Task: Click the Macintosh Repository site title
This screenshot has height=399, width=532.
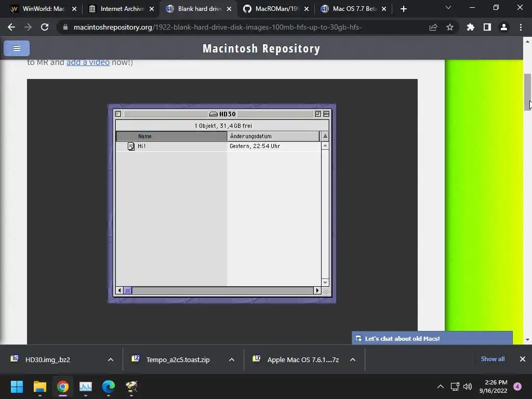Action: (x=261, y=48)
